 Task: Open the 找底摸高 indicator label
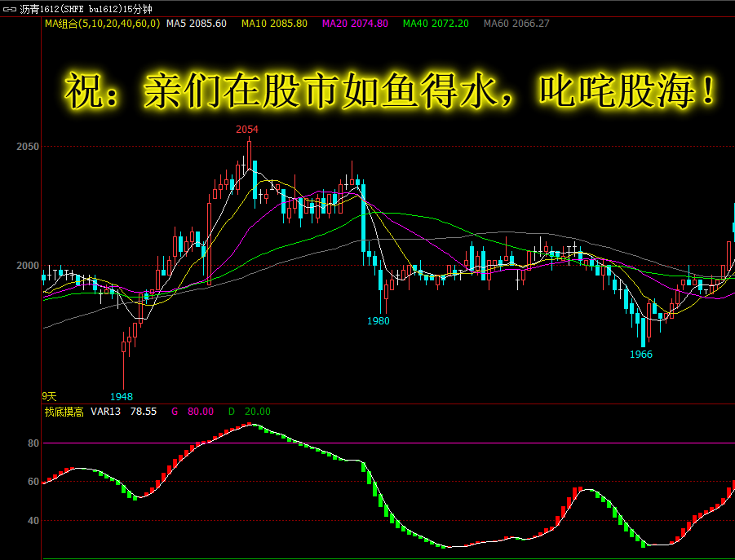[64, 412]
